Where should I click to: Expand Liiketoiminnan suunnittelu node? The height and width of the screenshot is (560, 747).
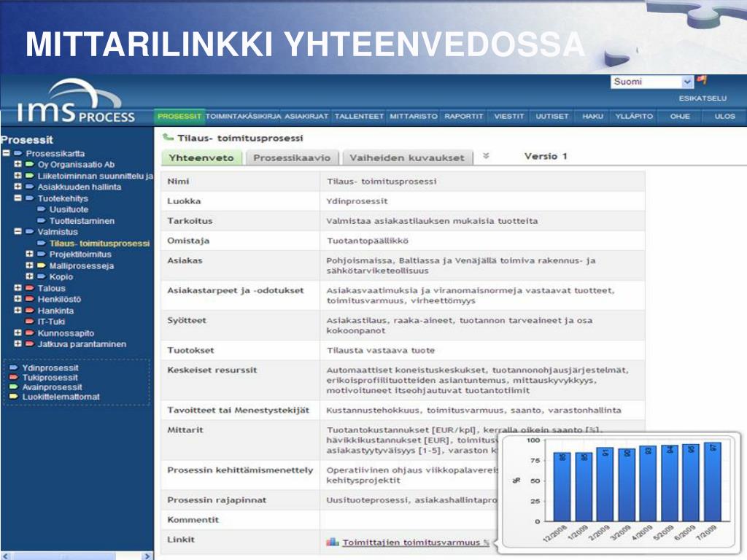pos(18,175)
